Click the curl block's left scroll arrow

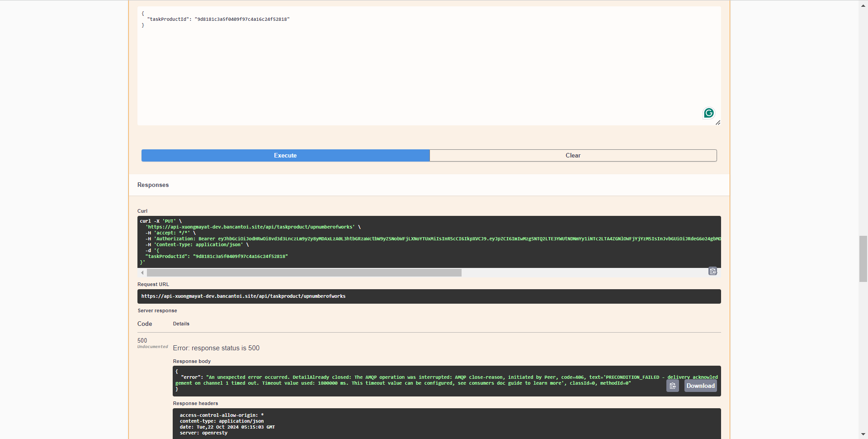click(x=142, y=273)
